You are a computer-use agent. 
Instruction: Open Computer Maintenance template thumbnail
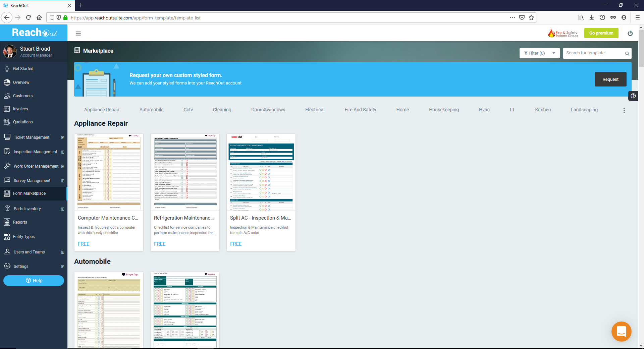(x=109, y=172)
